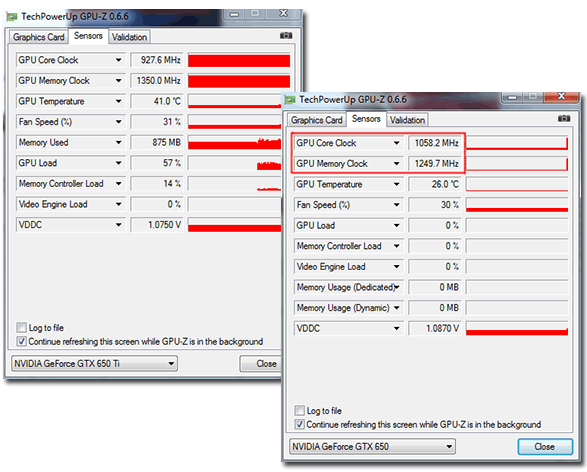Select Sensors tab in GTX 650 Ti window

[x=88, y=36]
